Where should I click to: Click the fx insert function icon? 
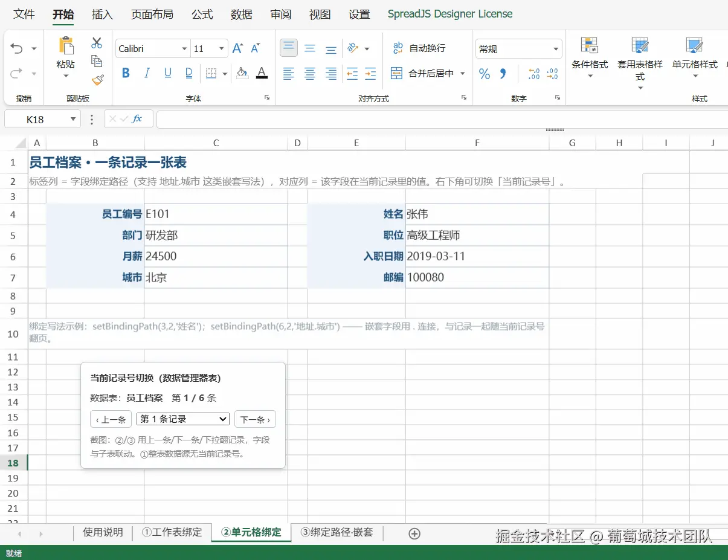coord(137,119)
